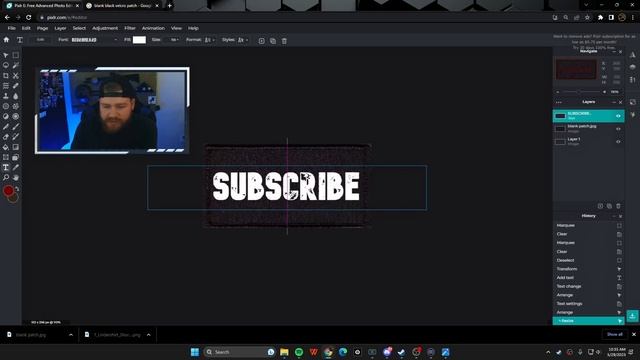
Task: Select the Lasso selection tool
Action: [x=6, y=65]
